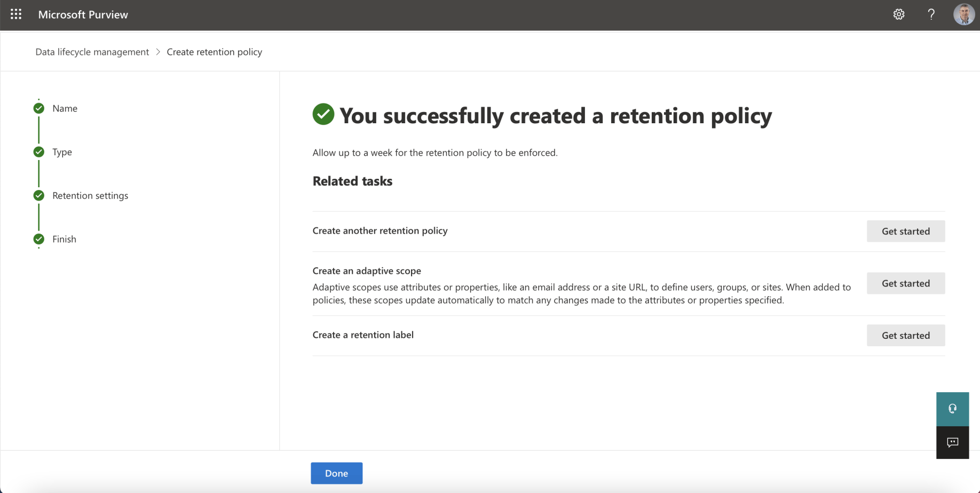Screen dimensions: 980x493
Task: Select the Retention settings step label
Action: click(90, 195)
